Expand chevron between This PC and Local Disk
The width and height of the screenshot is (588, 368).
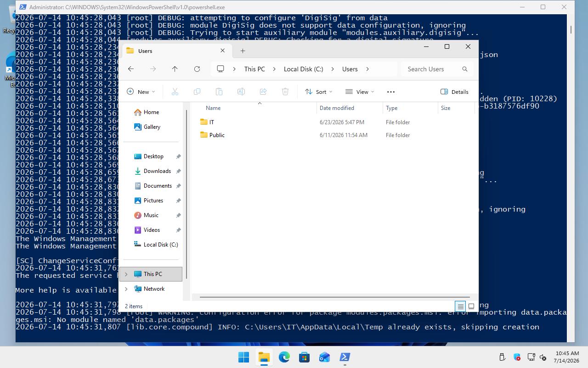[x=274, y=69]
